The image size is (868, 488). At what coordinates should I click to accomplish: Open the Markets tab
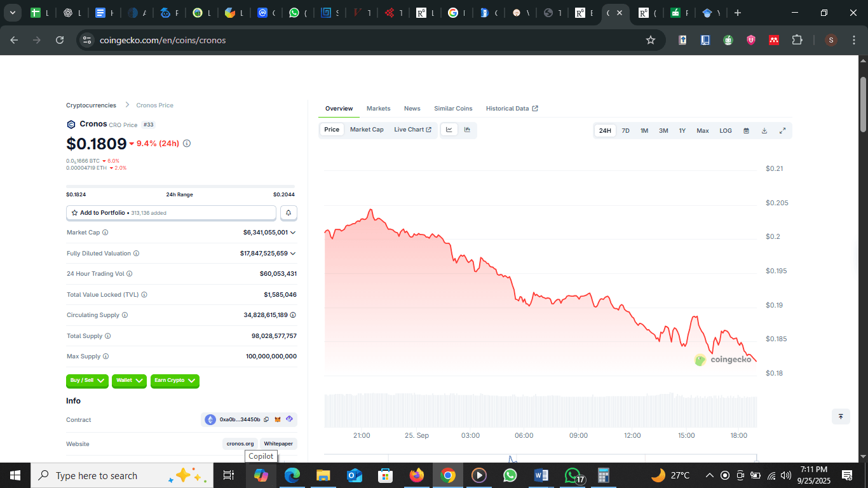click(378, 109)
